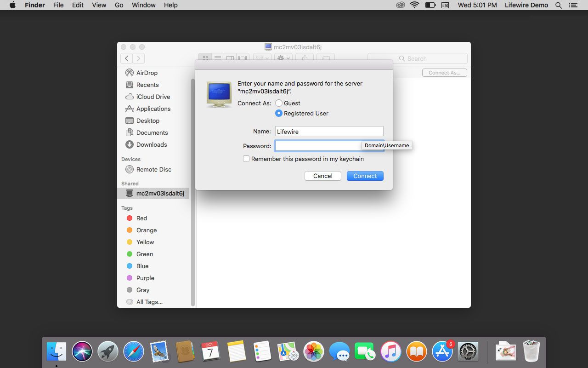Click the Finder sidebar scrollbar

193,192
